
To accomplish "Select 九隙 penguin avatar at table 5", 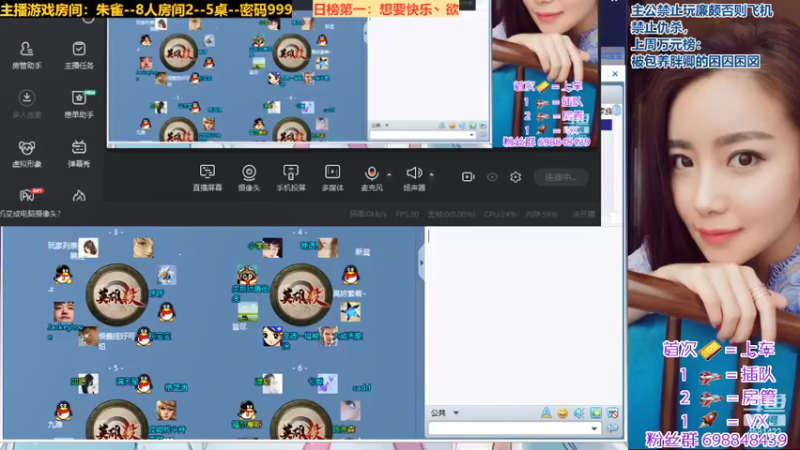I will 63,411.
